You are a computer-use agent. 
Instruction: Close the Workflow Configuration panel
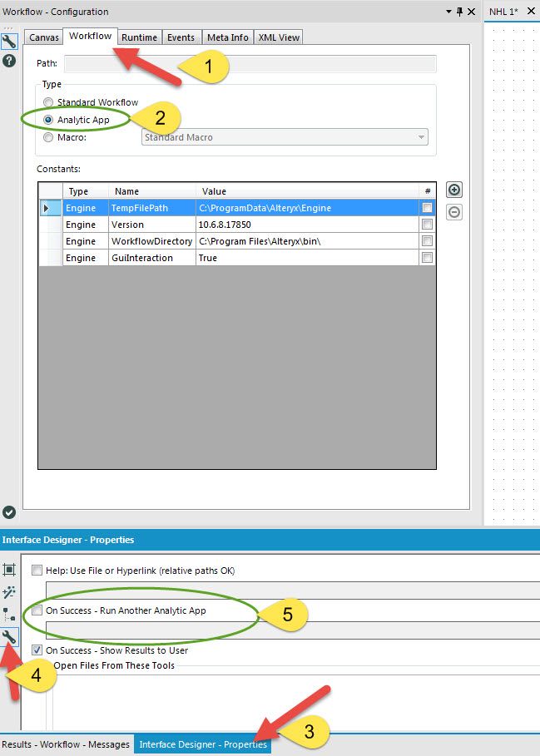[x=472, y=12]
